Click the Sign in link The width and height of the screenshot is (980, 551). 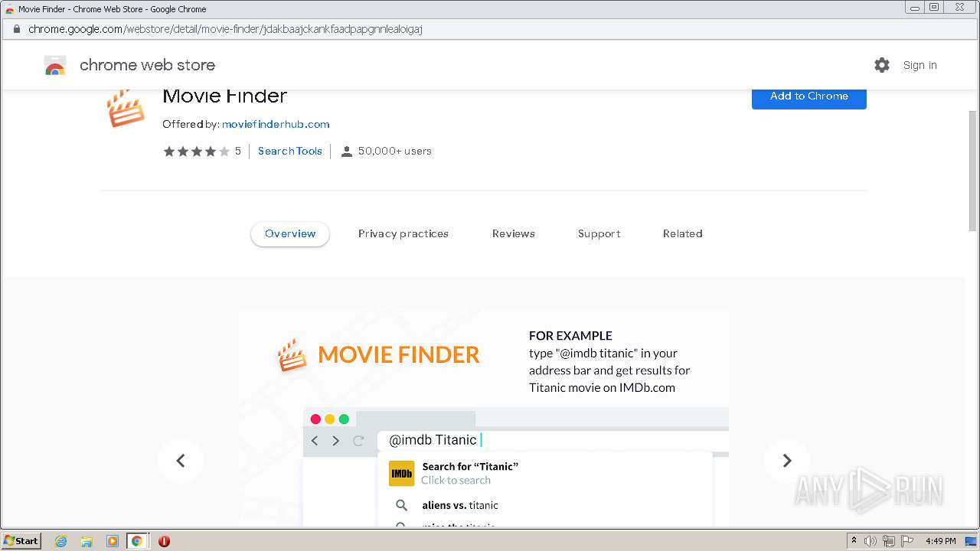pos(920,65)
